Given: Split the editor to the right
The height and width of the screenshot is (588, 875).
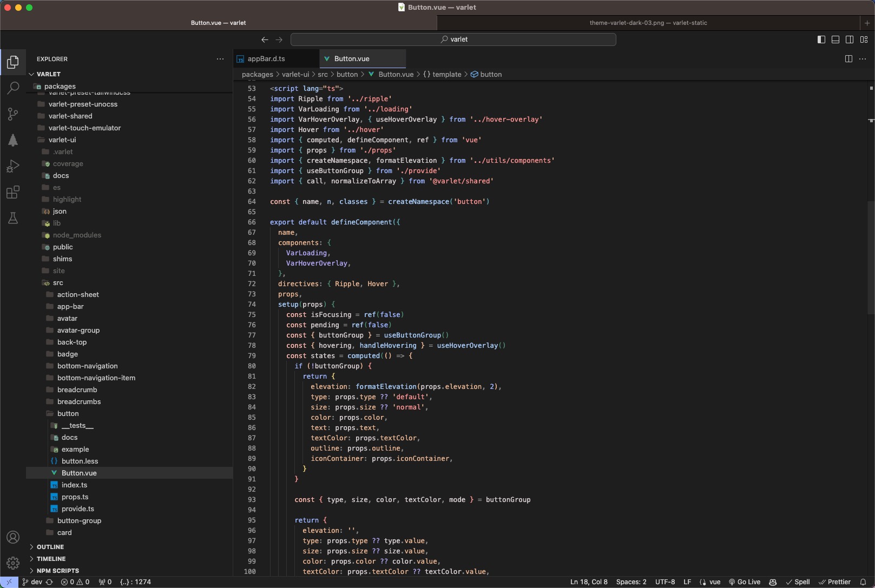Looking at the screenshot, I should pyautogui.click(x=848, y=59).
